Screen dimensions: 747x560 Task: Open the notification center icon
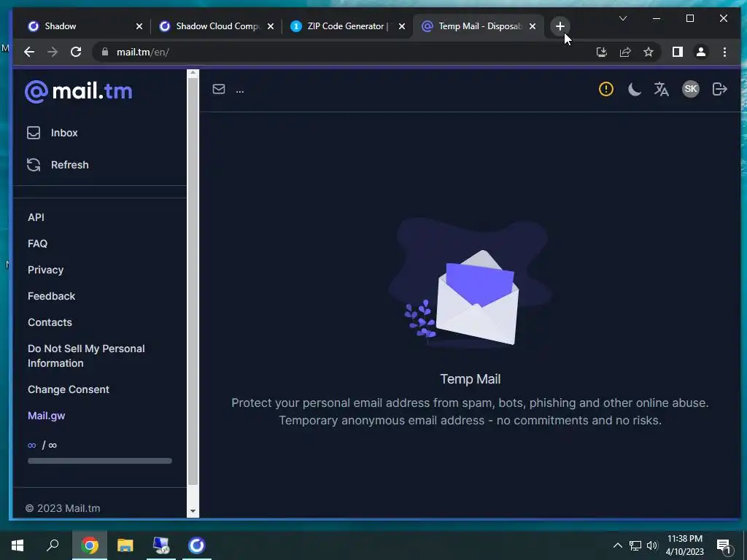coord(724,546)
